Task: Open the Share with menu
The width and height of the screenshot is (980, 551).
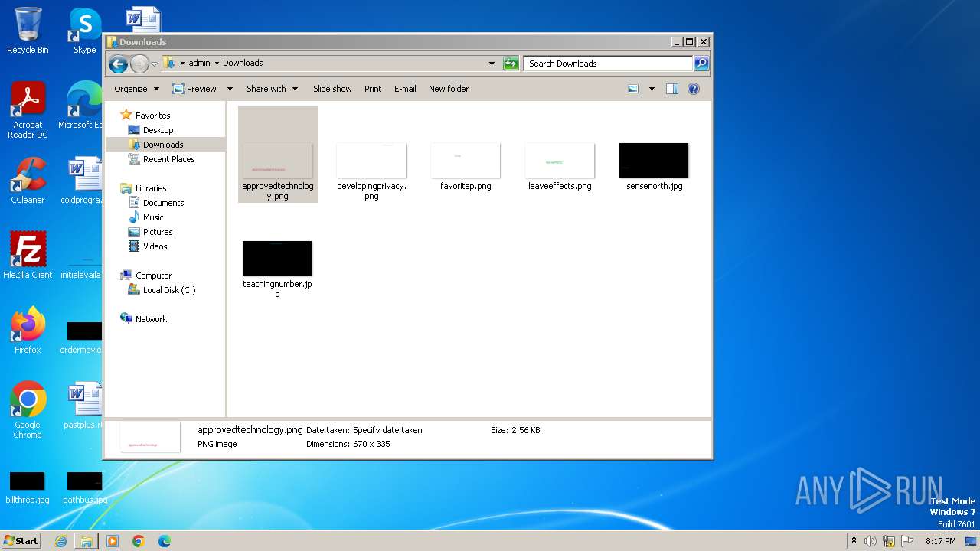Action: coord(272,89)
